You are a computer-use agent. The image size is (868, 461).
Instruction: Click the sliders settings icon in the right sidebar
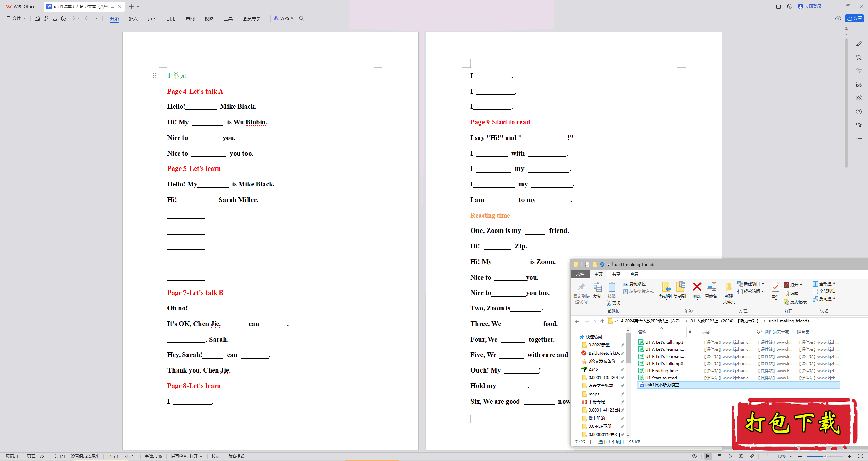859,71
